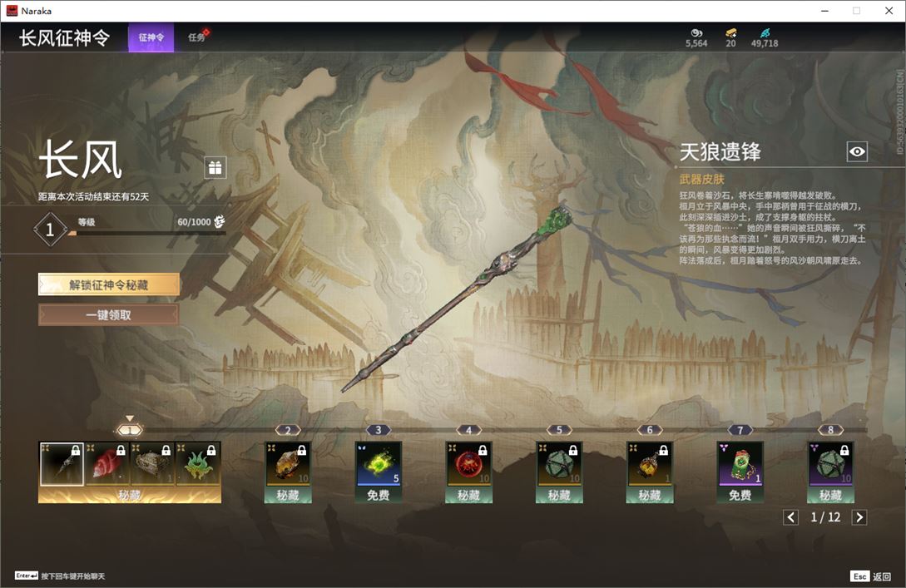This screenshot has height=588, width=906.
Task: Click level marker 8 on the track
Action: click(x=830, y=430)
